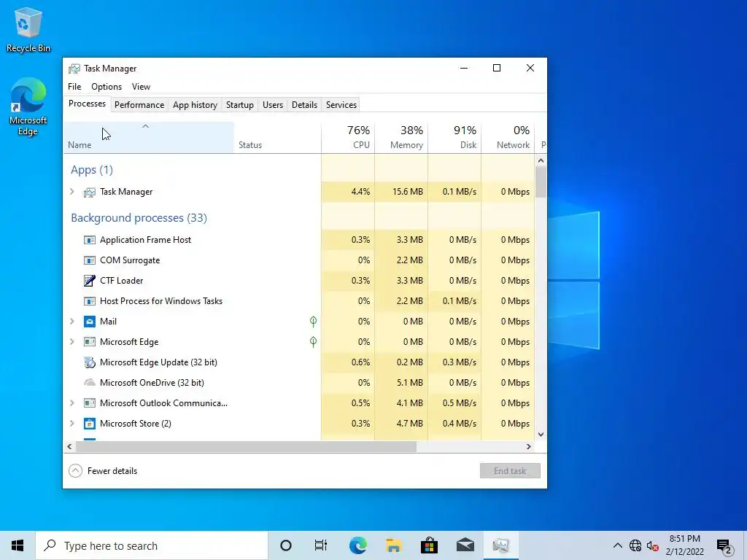Image resolution: width=747 pixels, height=560 pixels.
Task: Click the network globe tray icon
Action: [635, 545]
